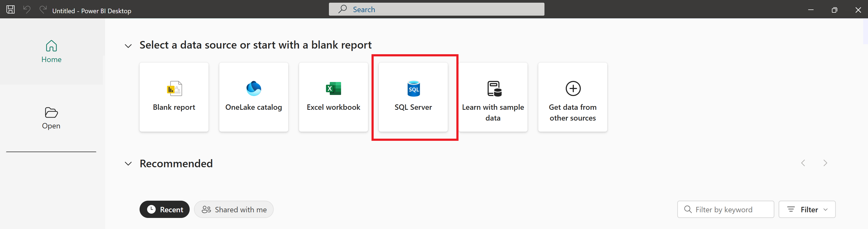Open the Filter dropdown

click(807, 209)
